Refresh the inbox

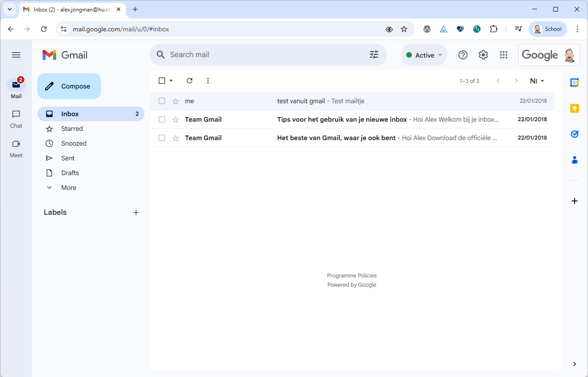(x=190, y=81)
